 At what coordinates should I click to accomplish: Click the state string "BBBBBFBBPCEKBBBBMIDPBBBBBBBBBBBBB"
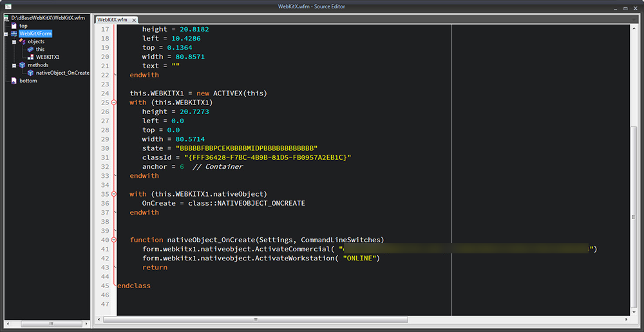click(x=247, y=148)
